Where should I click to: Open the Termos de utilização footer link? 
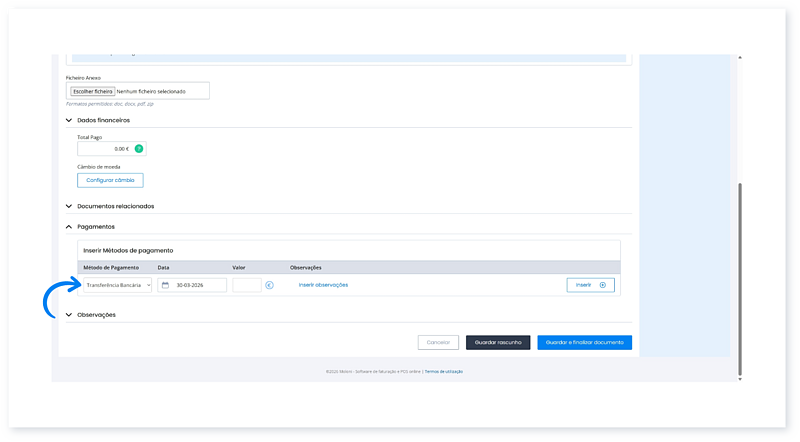(443, 371)
